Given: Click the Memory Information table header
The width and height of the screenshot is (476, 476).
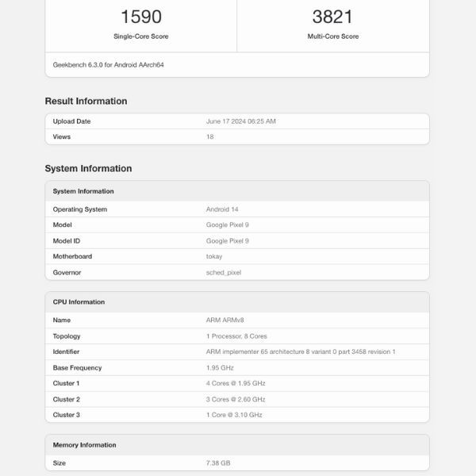Looking at the screenshot, I should [84, 445].
